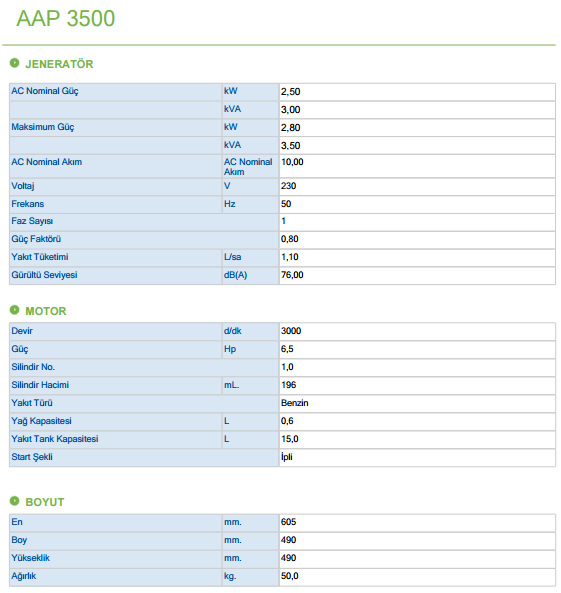Click the green bullet icon beside JENERATÖR

coord(14,63)
